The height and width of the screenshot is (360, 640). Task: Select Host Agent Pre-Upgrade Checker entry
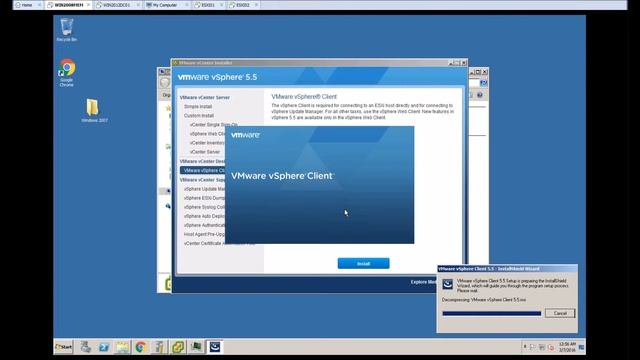(204, 234)
